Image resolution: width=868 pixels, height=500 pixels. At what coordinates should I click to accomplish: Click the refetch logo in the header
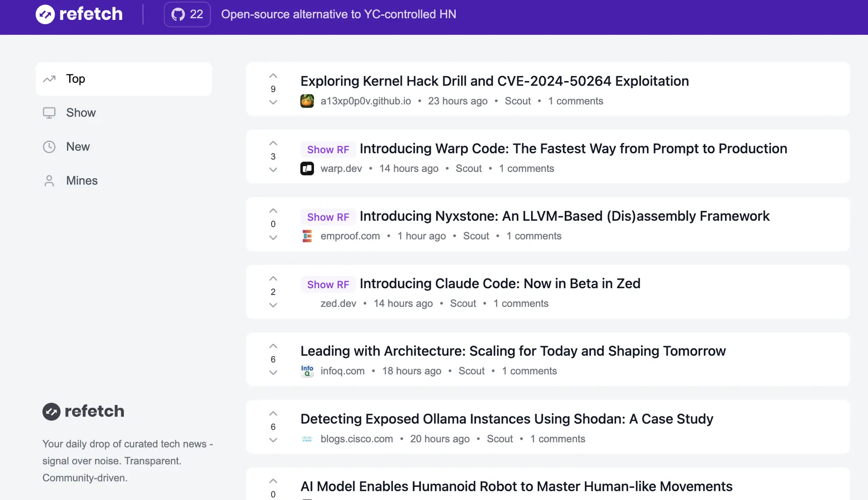tap(79, 14)
